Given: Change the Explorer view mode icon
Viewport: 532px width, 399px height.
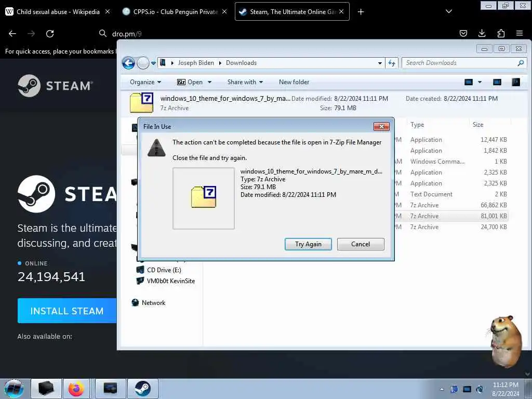Looking at the screenshot, I should [x=469, y=82].
